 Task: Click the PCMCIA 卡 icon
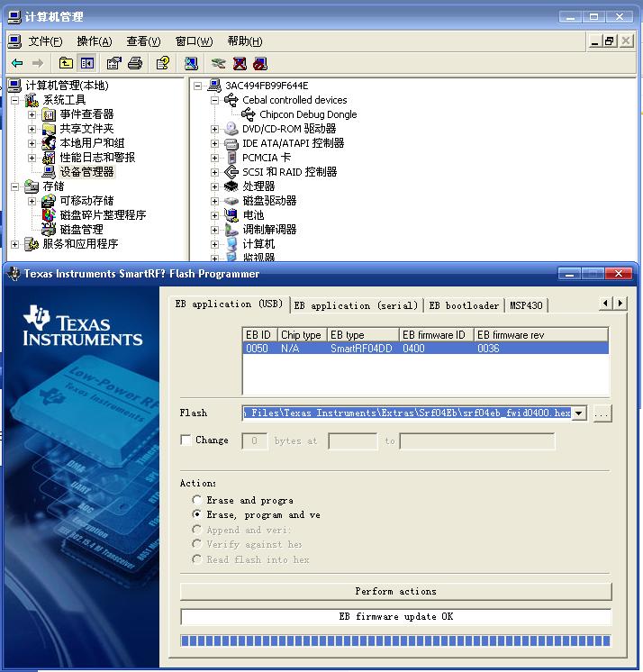231,158
